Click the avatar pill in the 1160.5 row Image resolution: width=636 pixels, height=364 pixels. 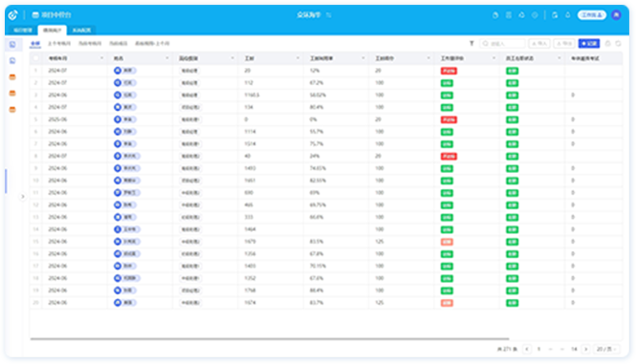click(125, 95)
